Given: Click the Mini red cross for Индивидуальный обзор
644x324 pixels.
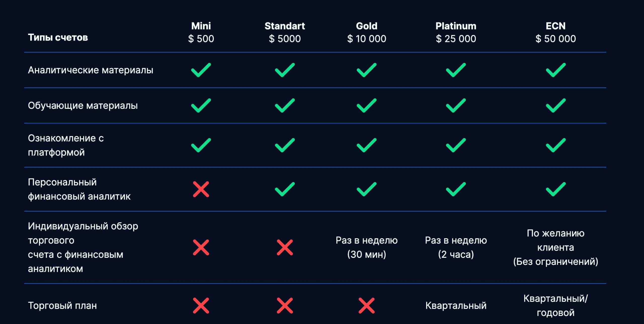Looking at the screenshot, I should point(201,247).
